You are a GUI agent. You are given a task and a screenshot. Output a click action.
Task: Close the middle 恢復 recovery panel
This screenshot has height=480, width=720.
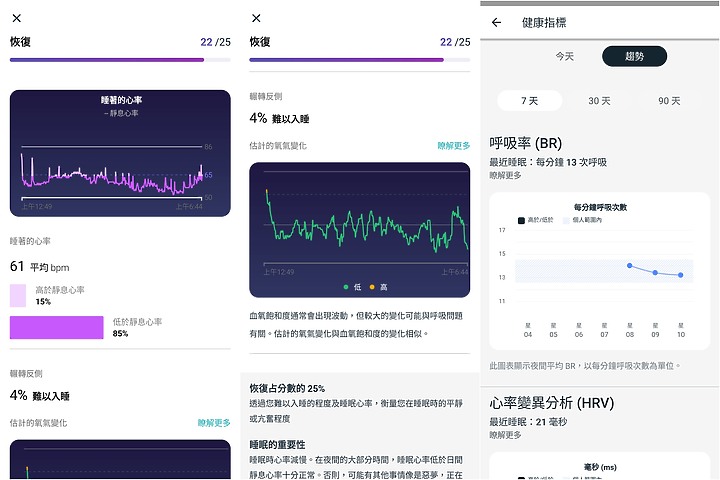[x=256, y=18]
